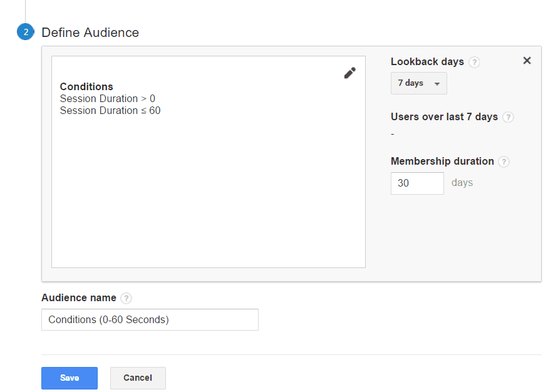The height and width of the screenshot is (392, 548).
Task: Open the 7 days lookback dropdown
Action: point(419,83)
